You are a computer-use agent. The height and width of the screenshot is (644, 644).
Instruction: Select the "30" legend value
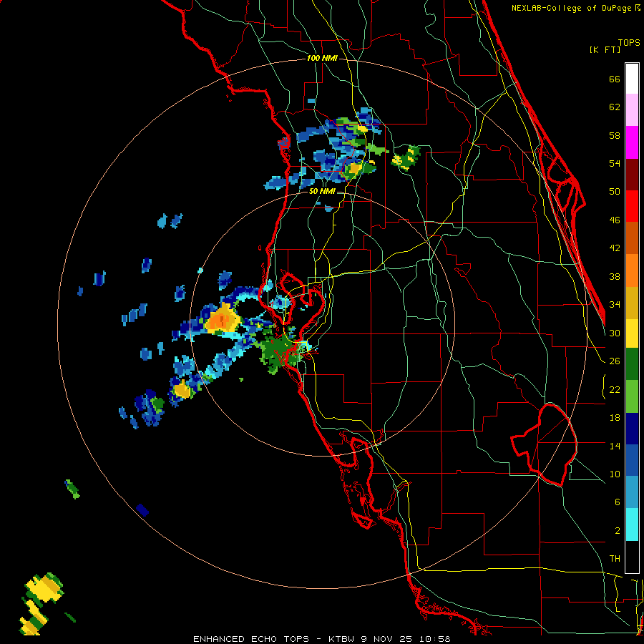615,333
